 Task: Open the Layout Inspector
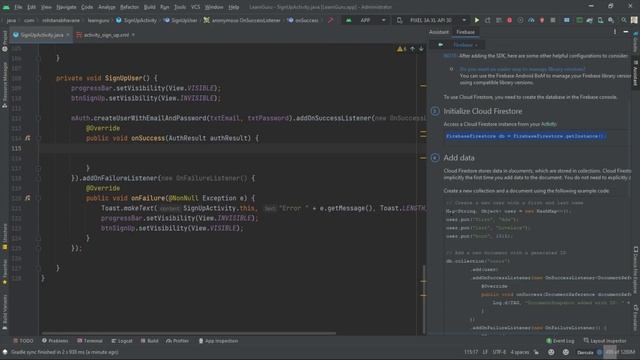(x=605, y=341)
